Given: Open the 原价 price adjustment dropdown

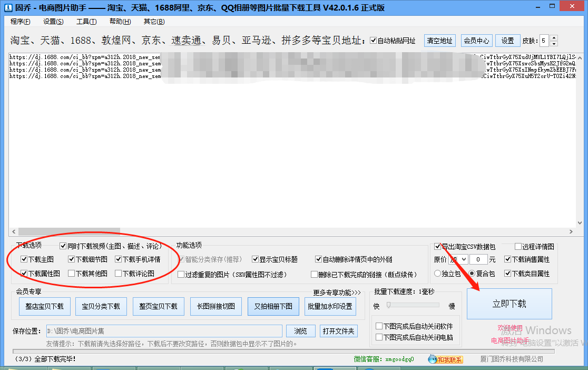Looking at the screenshot, I should point(464,258).
